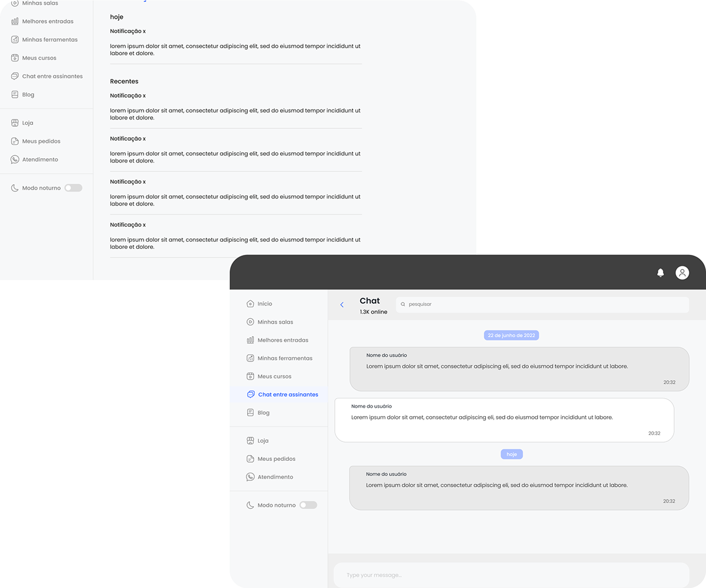Click Minhas ferramentas label in chat window sidebar
This screenshot has width=706, height=588.
pyautogui.click(x=285, y=358)
